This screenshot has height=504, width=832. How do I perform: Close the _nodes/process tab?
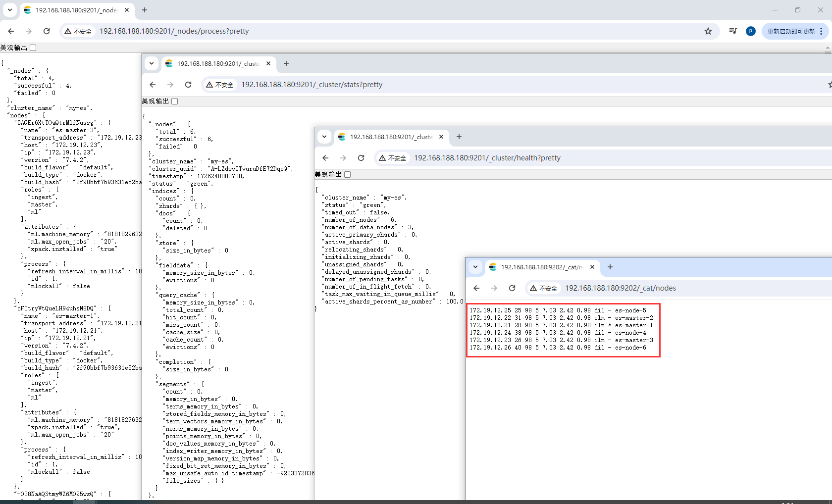click(127, 10)
